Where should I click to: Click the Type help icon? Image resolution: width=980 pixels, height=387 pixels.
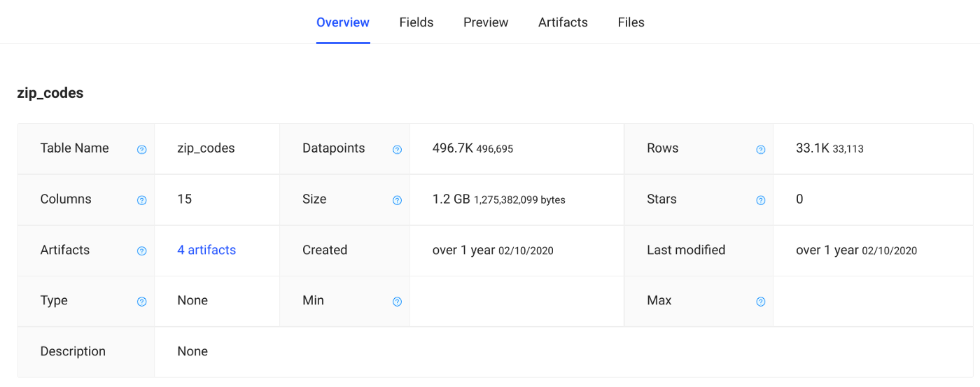pos(142,302)
